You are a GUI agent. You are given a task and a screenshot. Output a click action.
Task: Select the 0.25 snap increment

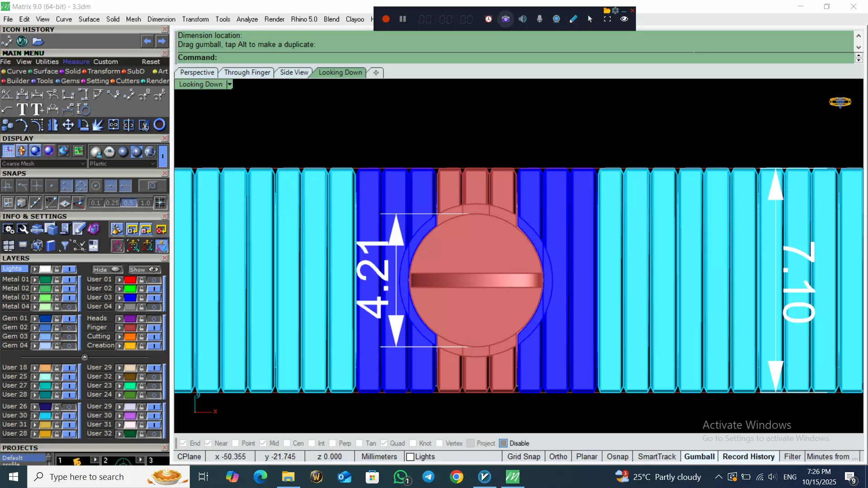112,203
